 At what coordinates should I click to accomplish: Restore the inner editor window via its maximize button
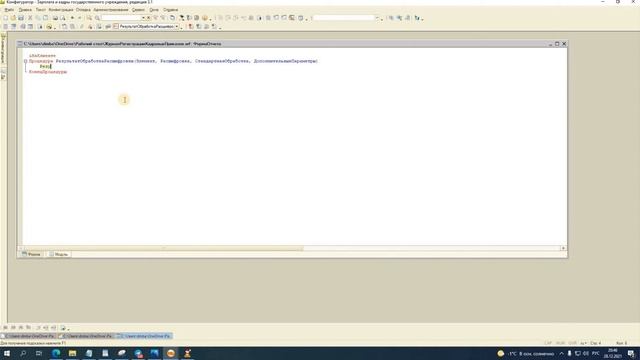point(557,44)
